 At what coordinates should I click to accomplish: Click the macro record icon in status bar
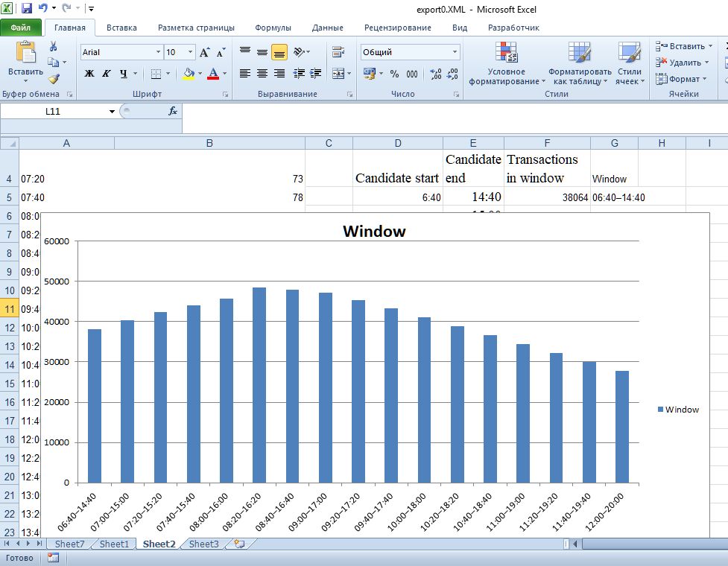54,558
